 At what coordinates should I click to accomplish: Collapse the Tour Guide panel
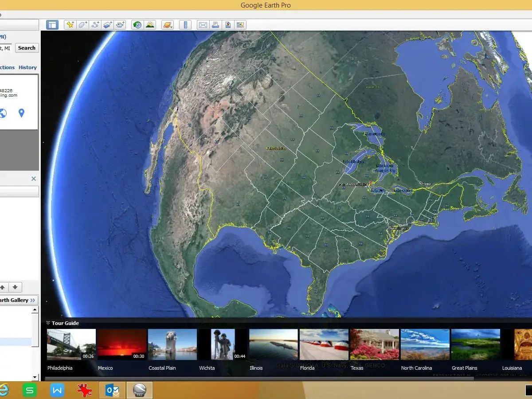point(48,323)
